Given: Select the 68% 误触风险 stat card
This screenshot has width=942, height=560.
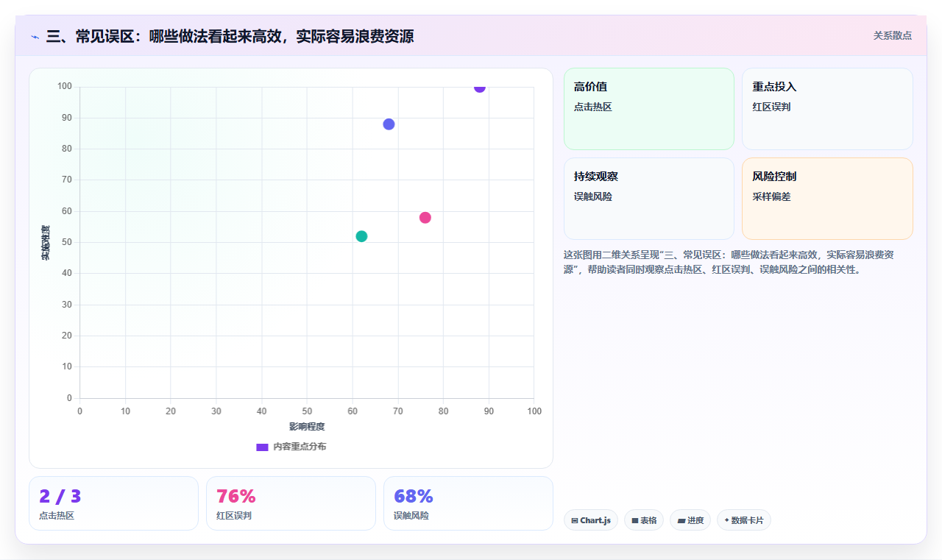Looking at the screenshot, I should 468,503.
